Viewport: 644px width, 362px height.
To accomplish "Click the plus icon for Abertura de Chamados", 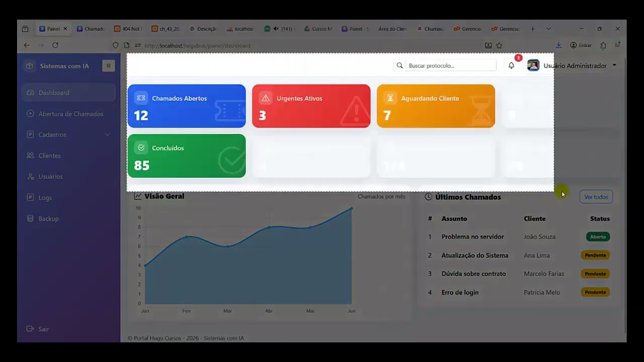I will click(30, 114).
